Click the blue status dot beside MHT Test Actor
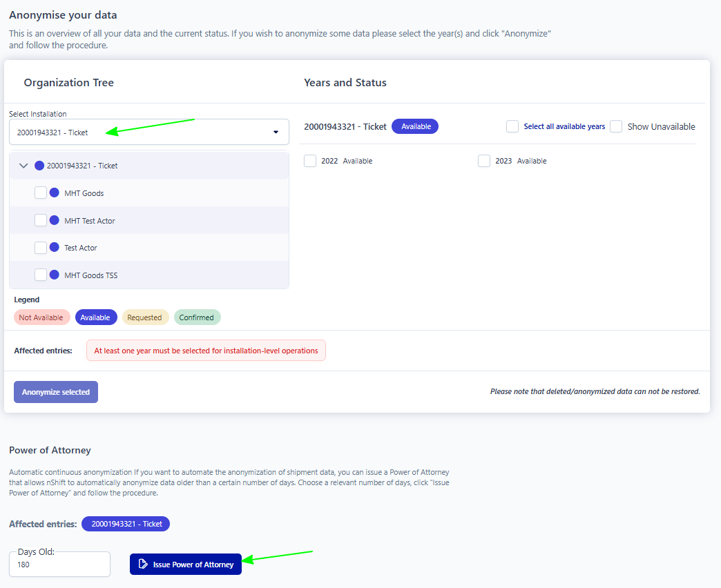721x588 pixels. coord(54,221)
